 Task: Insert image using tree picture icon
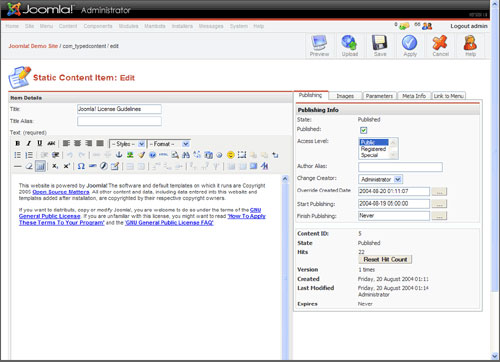tap(130, 155)
